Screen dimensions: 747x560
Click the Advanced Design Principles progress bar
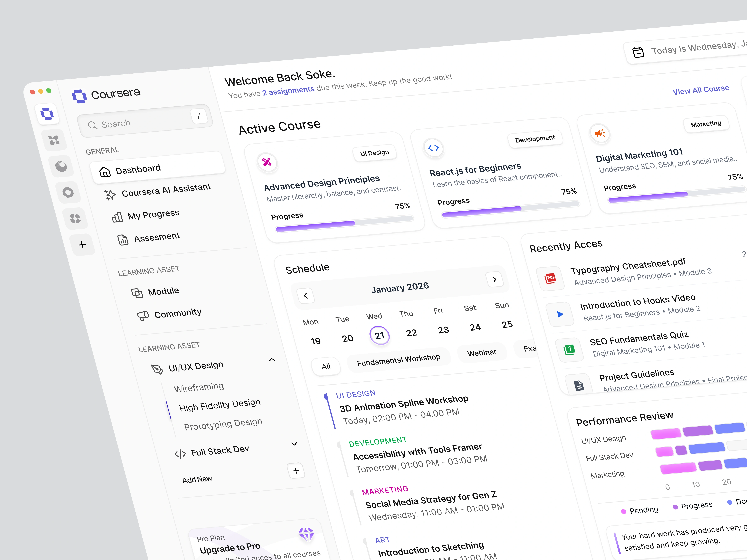click(344, 224)
